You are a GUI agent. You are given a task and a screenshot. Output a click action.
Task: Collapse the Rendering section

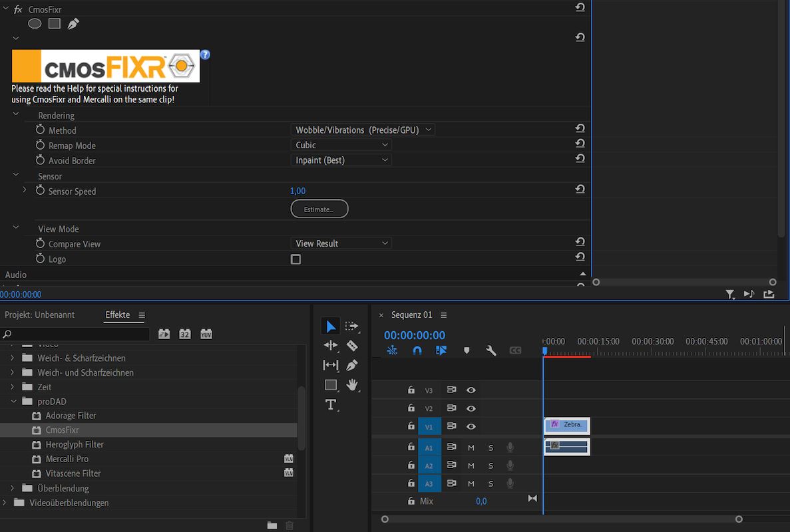click(x=15, y=114)
